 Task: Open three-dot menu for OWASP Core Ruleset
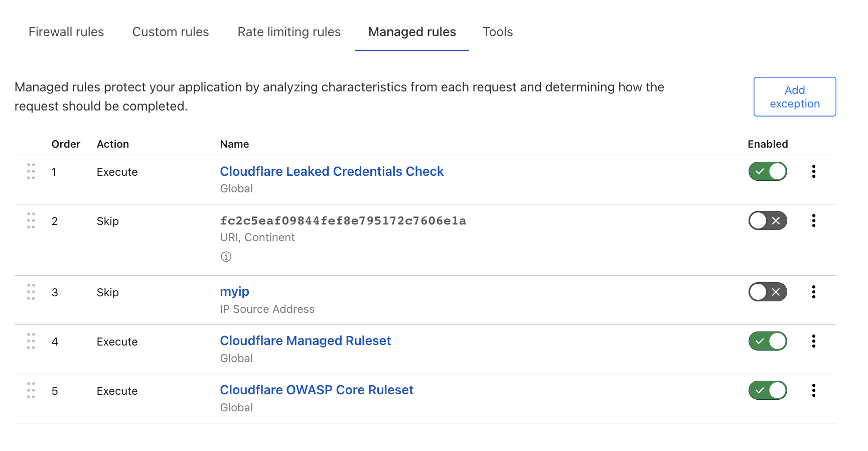(813, 390)
